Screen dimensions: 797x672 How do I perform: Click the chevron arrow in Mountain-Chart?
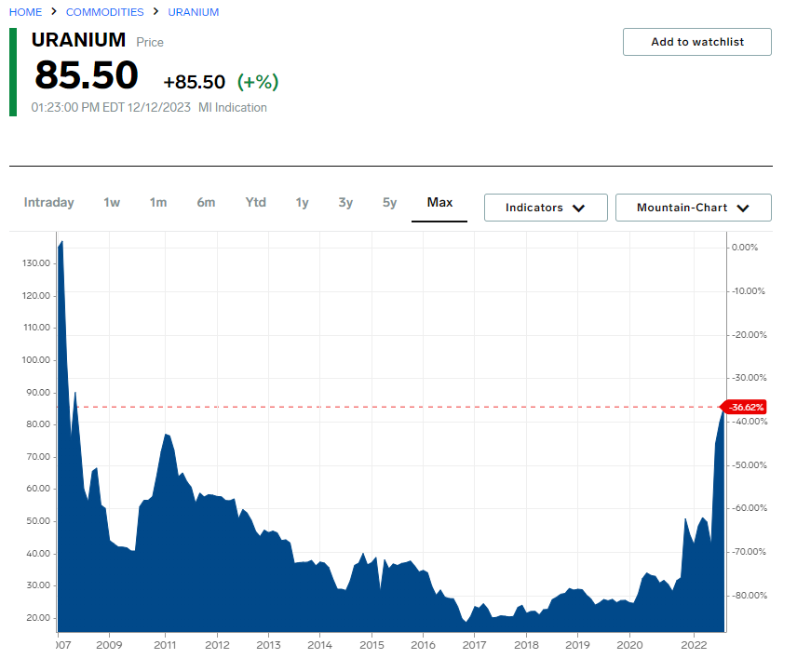click(742, 208)
